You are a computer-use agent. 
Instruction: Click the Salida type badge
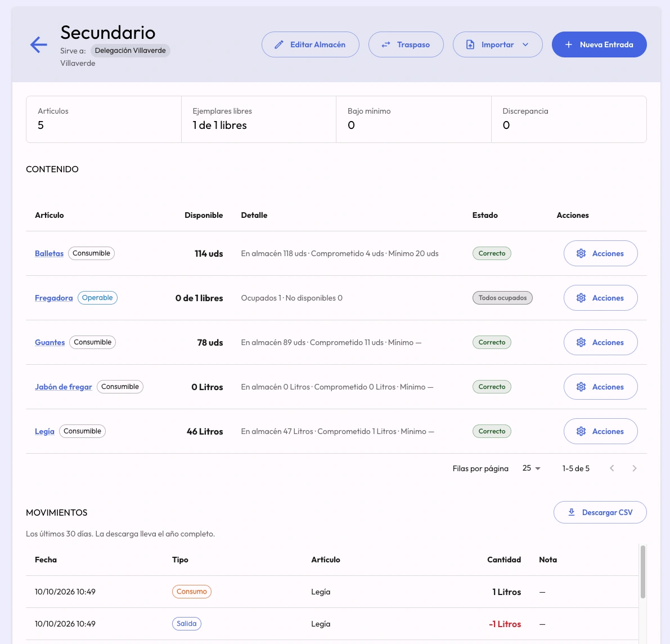point(186,624)
